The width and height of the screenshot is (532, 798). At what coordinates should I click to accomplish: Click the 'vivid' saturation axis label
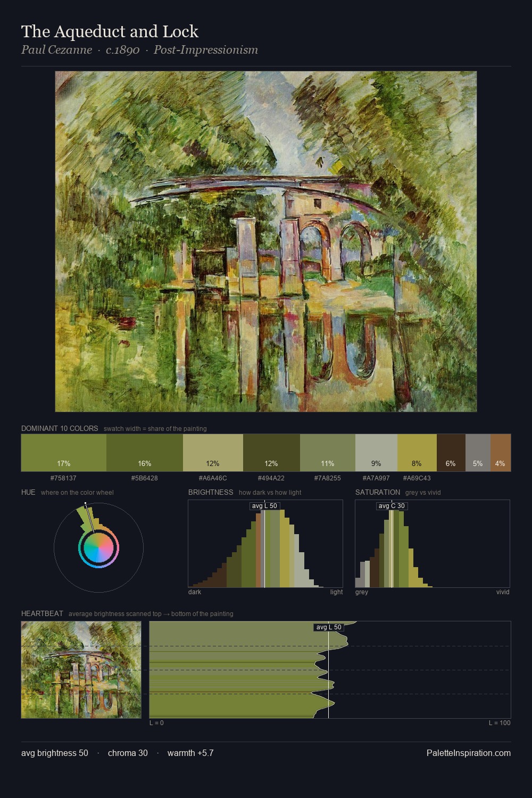tap(503, 592)
